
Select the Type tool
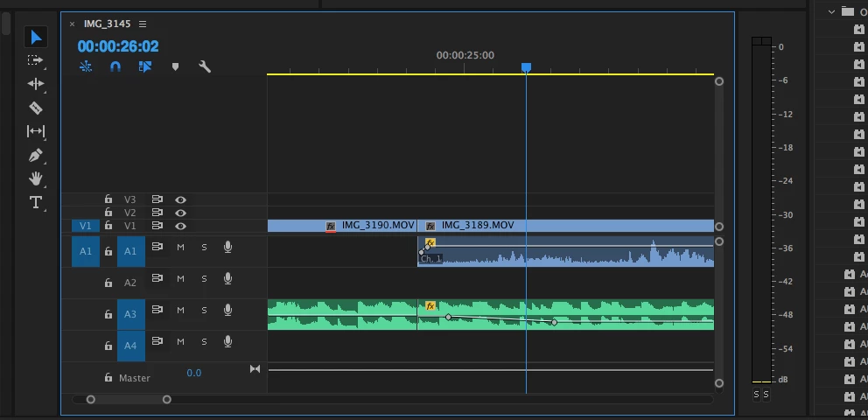[x=35, y=202]
